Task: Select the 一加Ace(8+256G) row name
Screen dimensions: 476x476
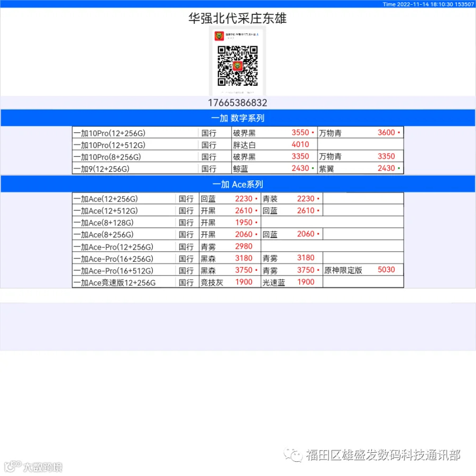Action: point(104,234)
